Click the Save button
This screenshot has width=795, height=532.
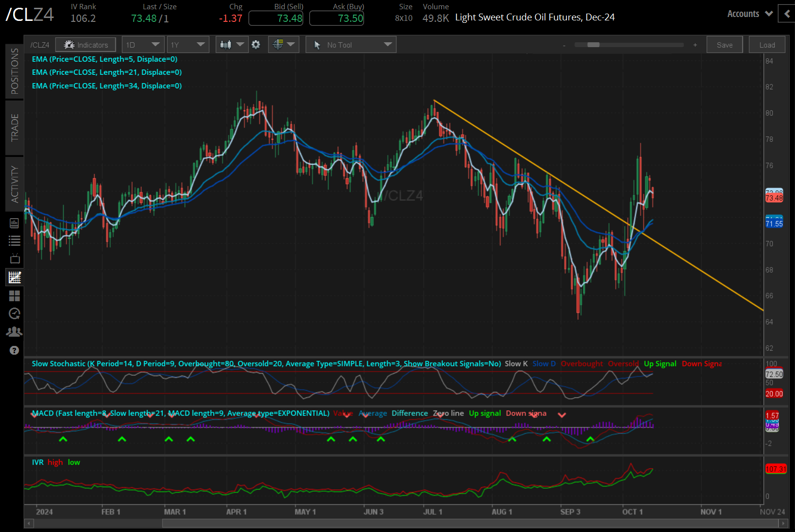(x=724, y=44)
